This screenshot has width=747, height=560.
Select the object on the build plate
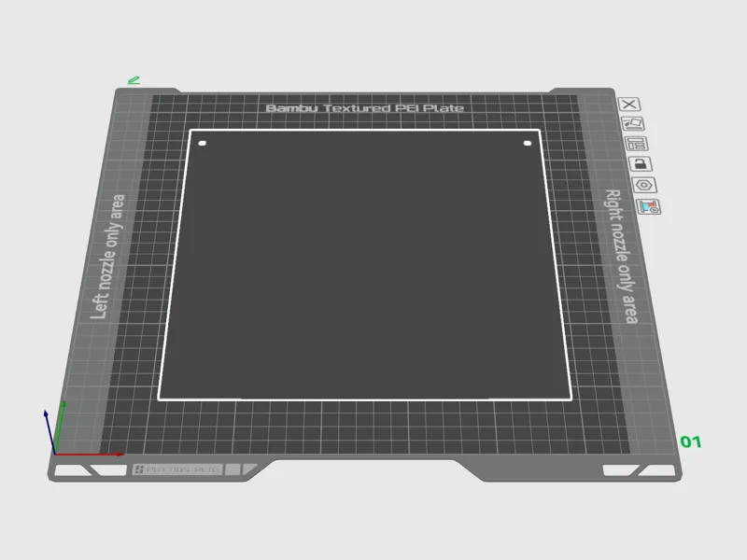[x=365, y=265]
